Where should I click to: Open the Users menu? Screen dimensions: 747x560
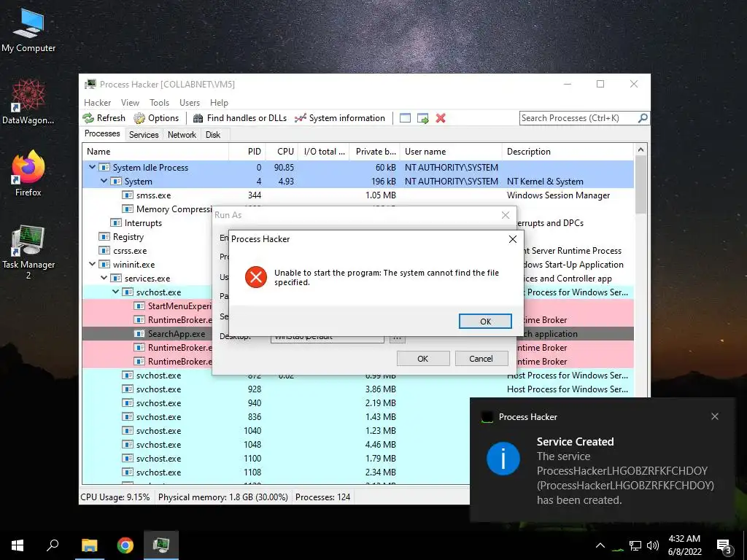point(190,103)
